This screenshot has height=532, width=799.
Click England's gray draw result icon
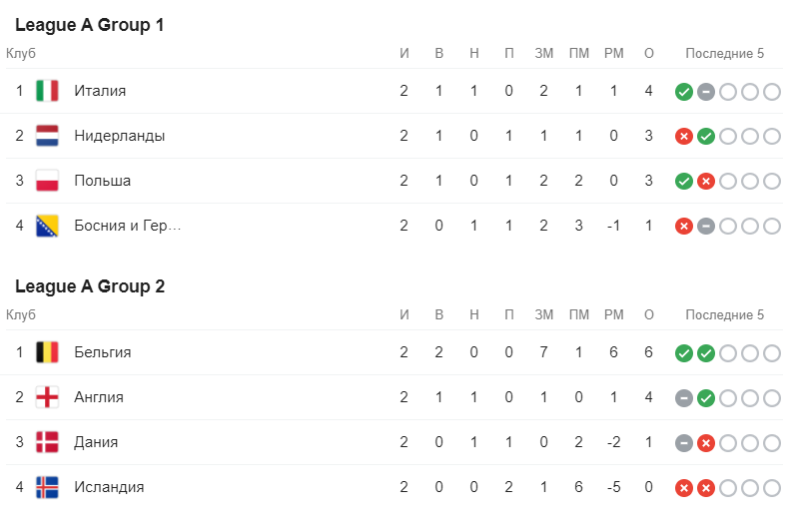click(x=684, y=398)
